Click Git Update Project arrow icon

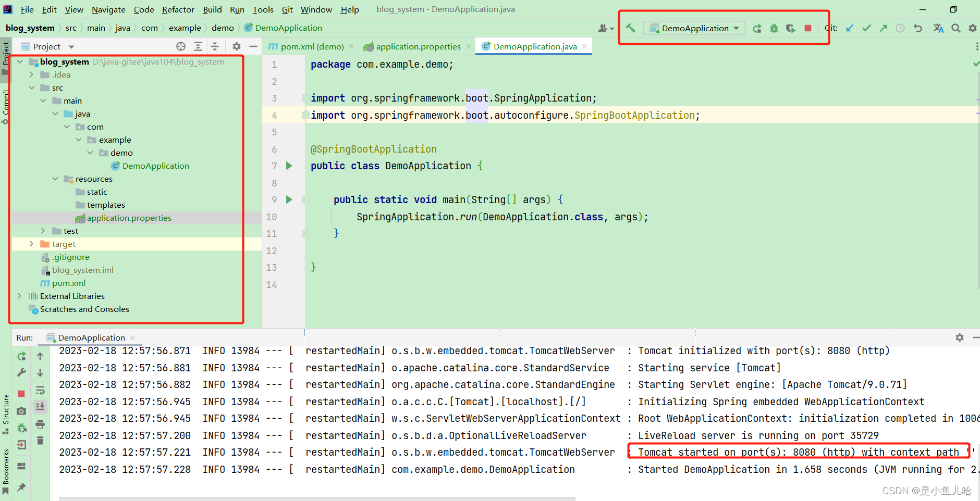point(850,28)
